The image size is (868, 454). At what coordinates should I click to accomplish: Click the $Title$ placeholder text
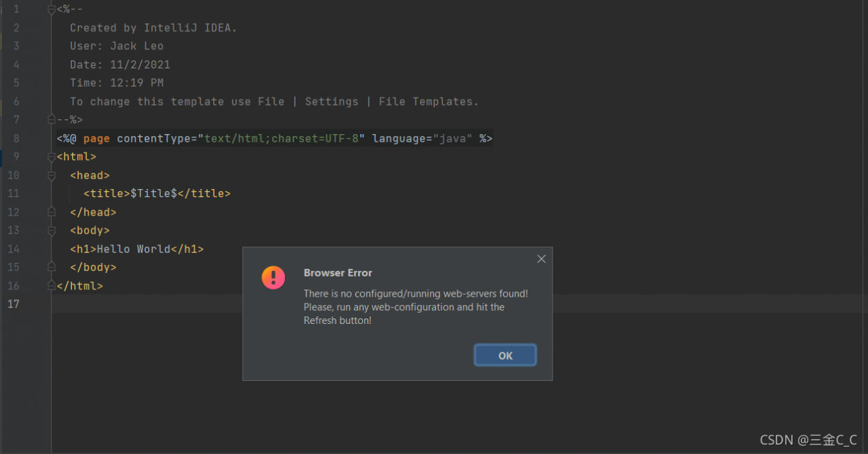[x=153, y=193]
